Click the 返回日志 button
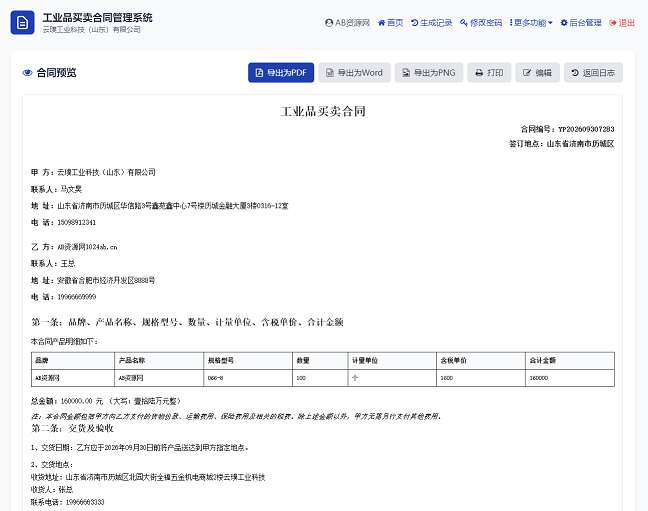The height and width of the screenshot is (511, 648). click(x=593, y=73)
